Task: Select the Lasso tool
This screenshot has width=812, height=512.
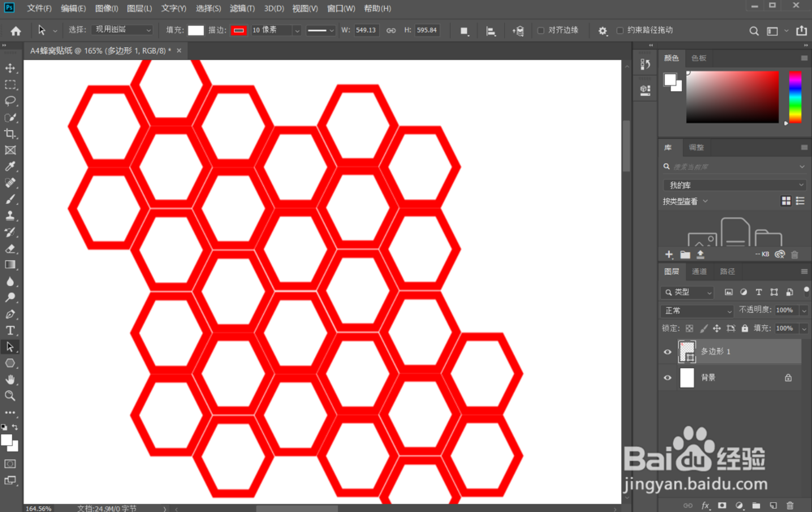Action: [10, 101]
